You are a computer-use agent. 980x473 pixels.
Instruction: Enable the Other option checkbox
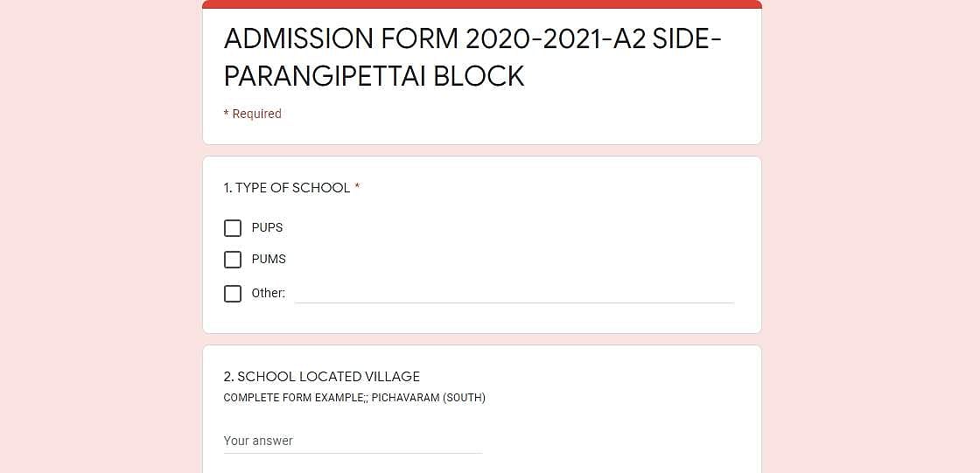233,294
